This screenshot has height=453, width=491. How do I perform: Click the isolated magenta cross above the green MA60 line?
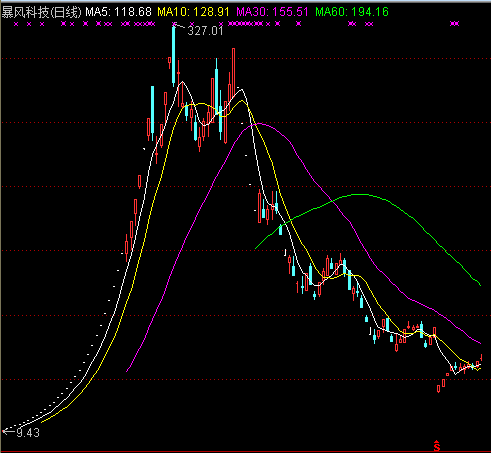tap(298, 24)
